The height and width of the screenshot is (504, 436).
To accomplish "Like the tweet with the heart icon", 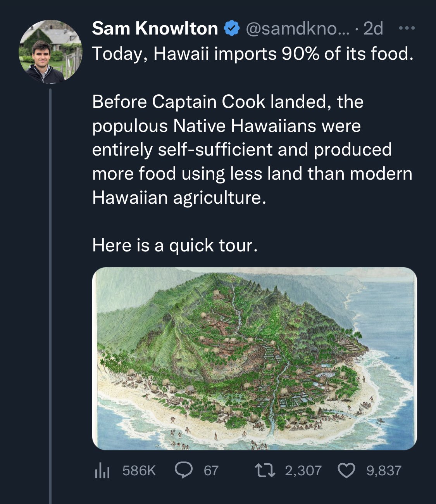I will (x=346, y=471).
